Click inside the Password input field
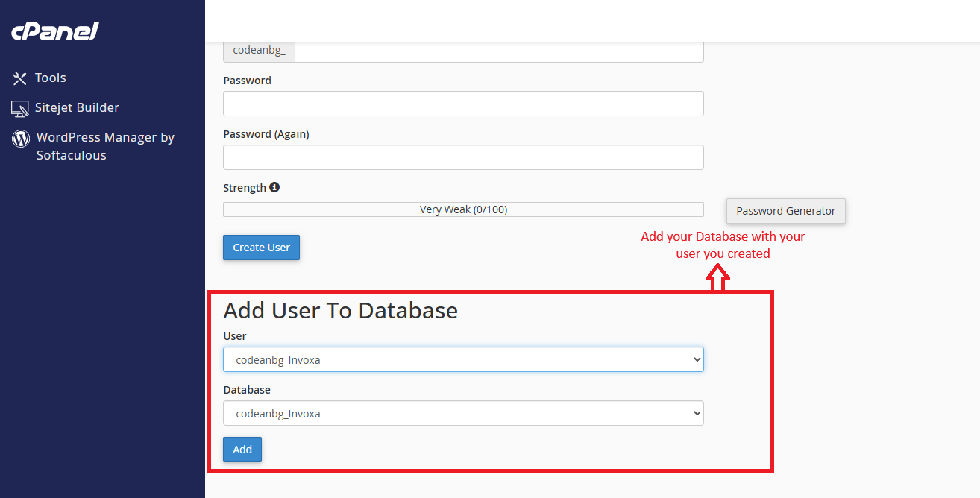980x498 pixels. coord(462,104)
